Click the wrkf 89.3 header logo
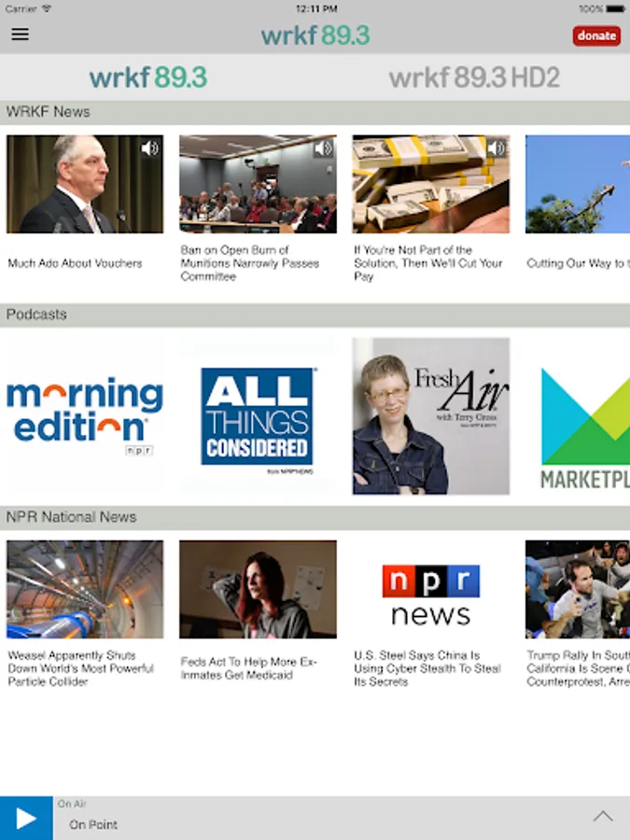The height and width of the screenshot is (840, 630). point(315,35)
